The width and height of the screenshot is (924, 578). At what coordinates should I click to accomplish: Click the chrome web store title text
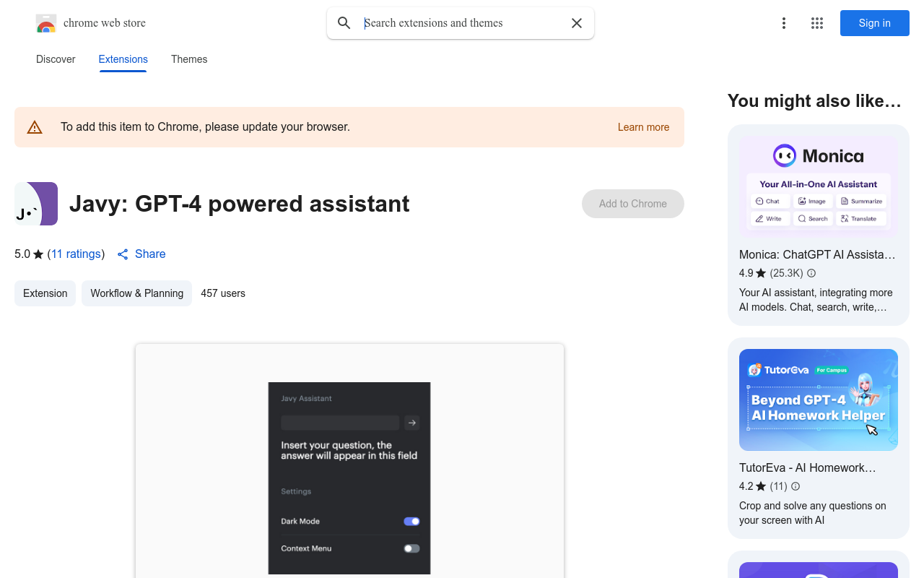105,23
